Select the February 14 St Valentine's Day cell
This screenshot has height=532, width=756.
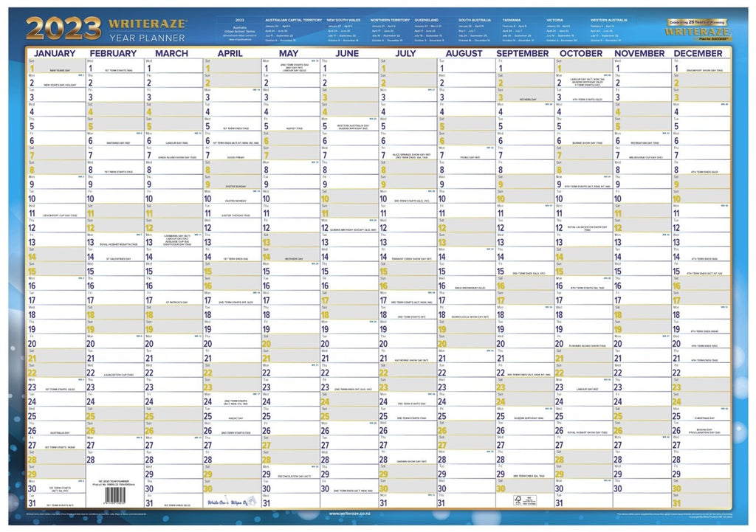click(x=116, y=258)
